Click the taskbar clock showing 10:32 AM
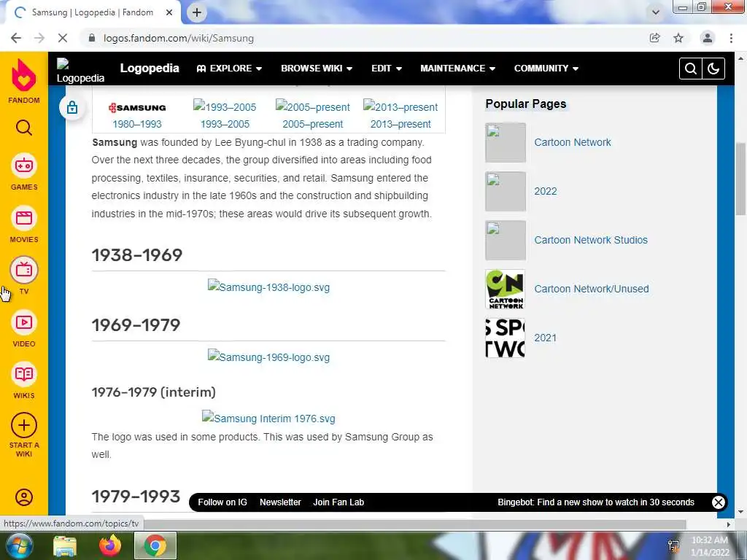Screen dimensions: 747x560 pos(710,545)
